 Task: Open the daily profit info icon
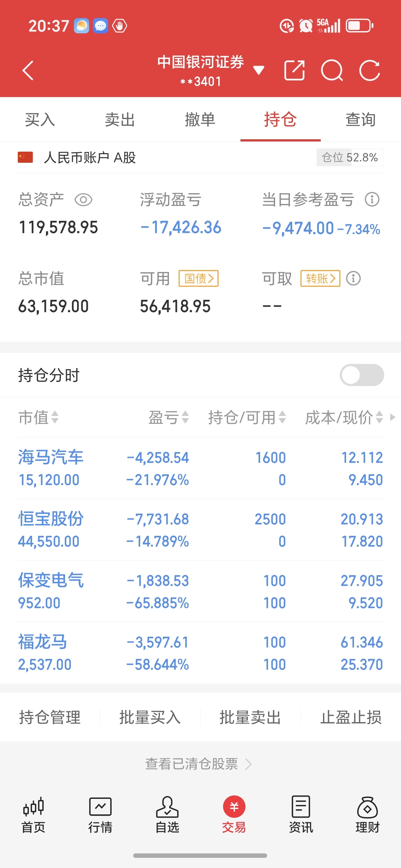[x=372, y=200]
